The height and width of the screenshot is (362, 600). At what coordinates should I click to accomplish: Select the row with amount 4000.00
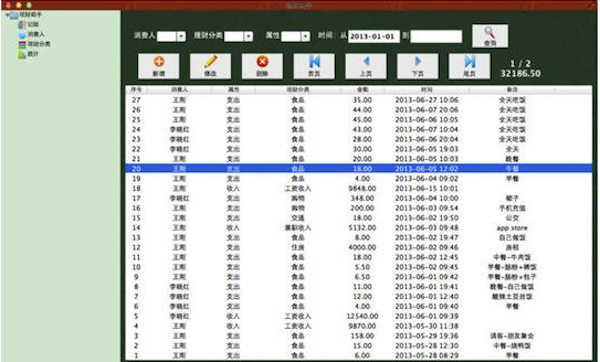(359, 248)
